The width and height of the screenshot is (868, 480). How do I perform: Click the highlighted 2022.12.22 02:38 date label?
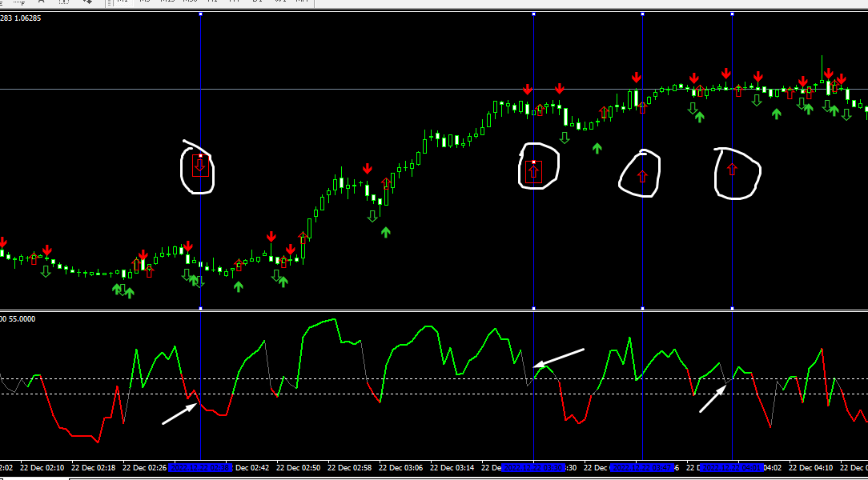(200, 468)
